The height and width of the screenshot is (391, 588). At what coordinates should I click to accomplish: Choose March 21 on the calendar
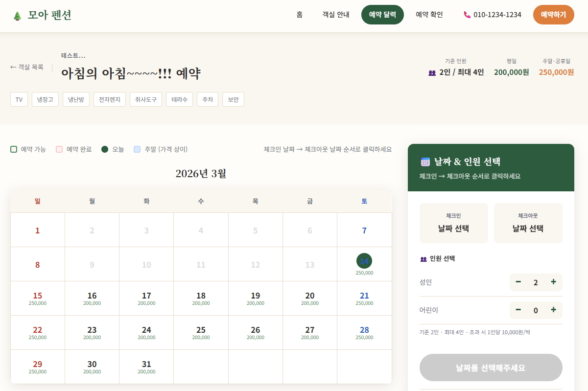point(364,298)
